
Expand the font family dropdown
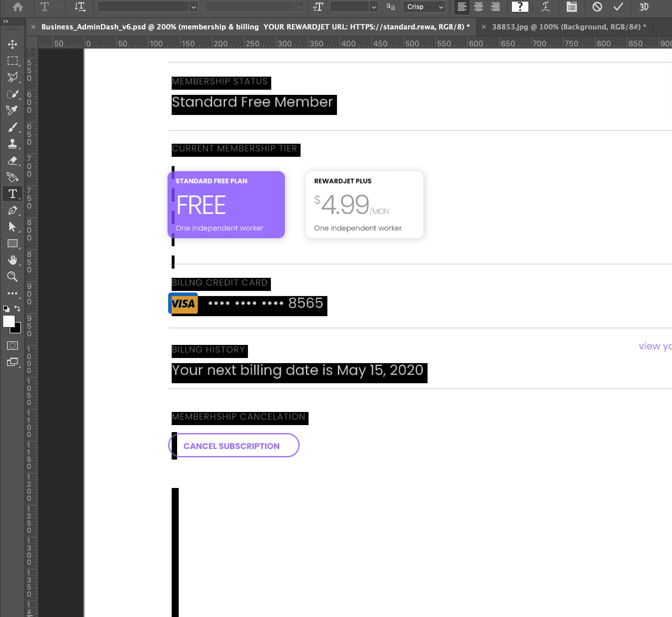pos(193,7)
